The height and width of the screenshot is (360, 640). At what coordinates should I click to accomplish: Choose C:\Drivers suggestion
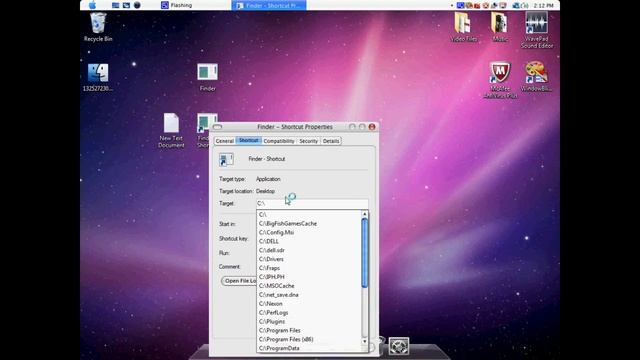pyautogui.click(x=309, y=259)
